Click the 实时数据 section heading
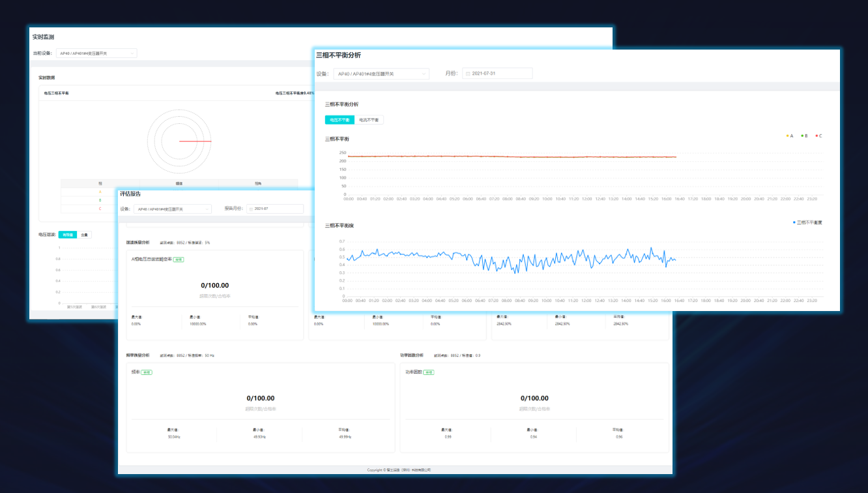The image size is (868, 493). coord(46,78)
